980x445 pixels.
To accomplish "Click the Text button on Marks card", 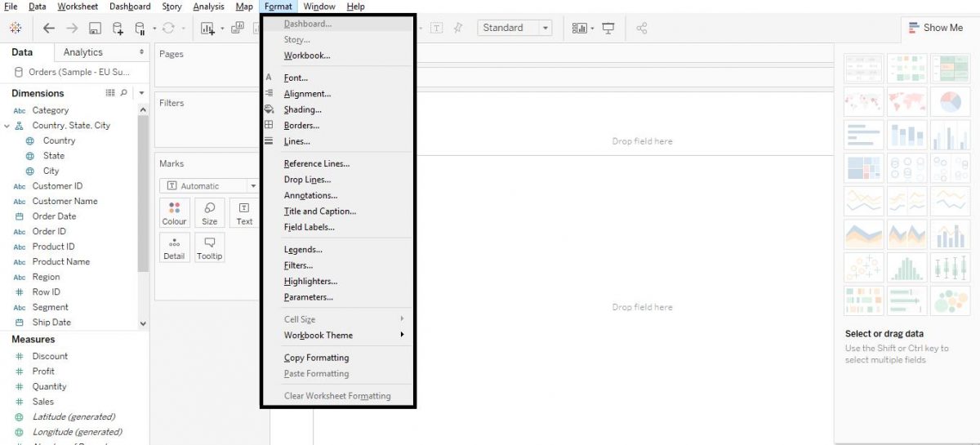I will tap(244, 212).
